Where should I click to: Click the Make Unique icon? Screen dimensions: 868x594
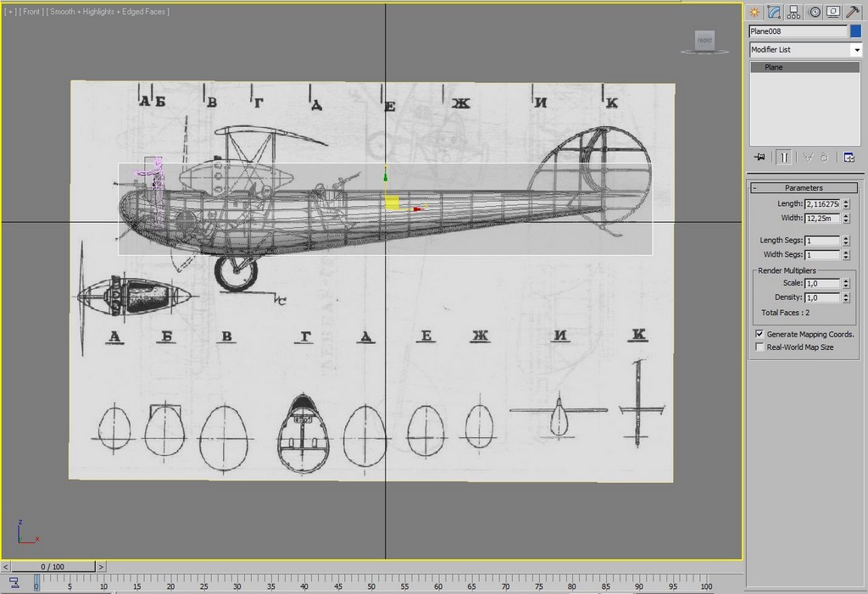click(x=808, y=158)
